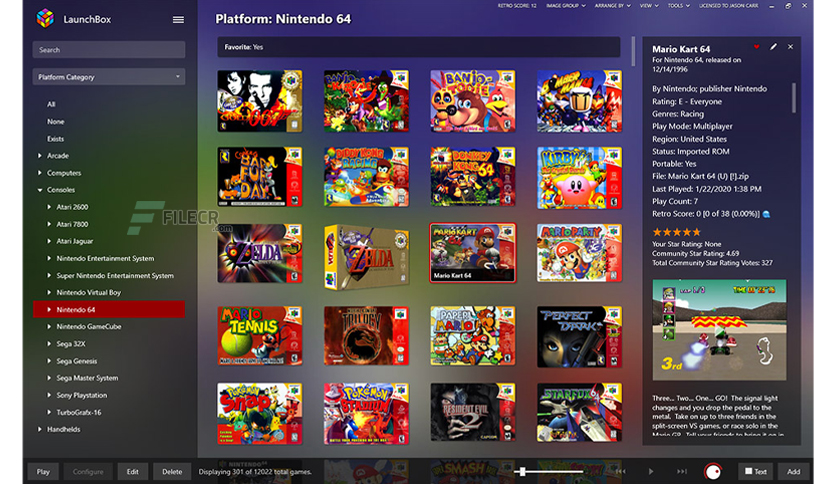The width and height of the screenshot is (836, 484).
Task: Select the Pokemon Snap box art
Action: point(260,414)
